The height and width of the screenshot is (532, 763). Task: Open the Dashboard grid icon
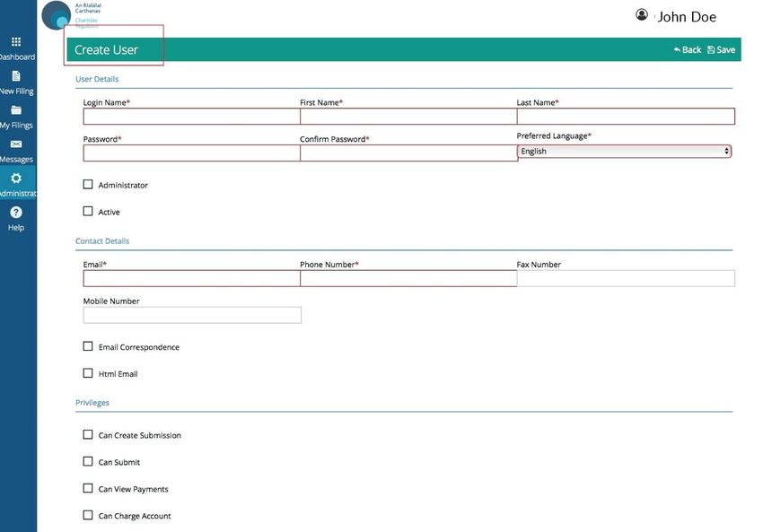tap(16, 42)
